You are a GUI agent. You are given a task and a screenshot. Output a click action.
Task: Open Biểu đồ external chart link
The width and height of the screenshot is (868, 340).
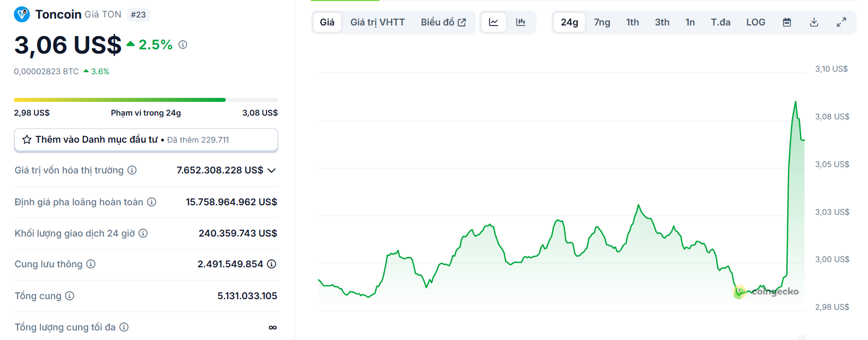[443, 22]
